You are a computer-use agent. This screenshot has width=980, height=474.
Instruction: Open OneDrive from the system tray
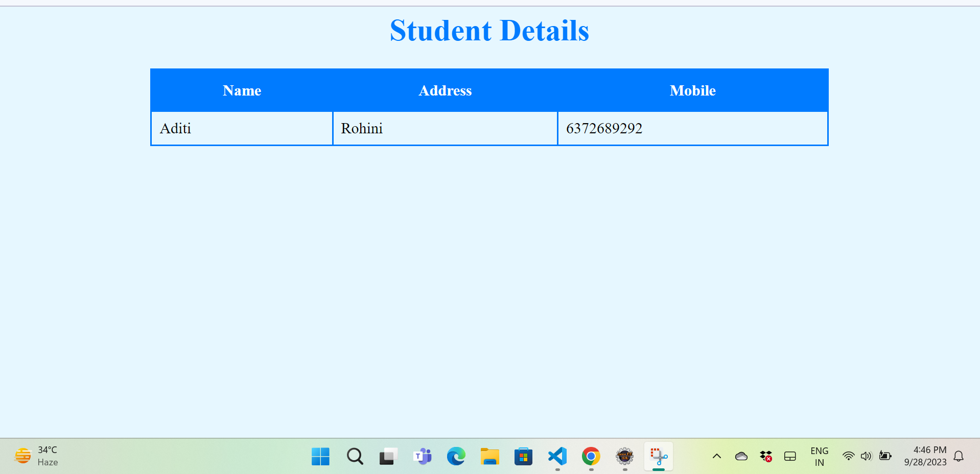[741, 456]
